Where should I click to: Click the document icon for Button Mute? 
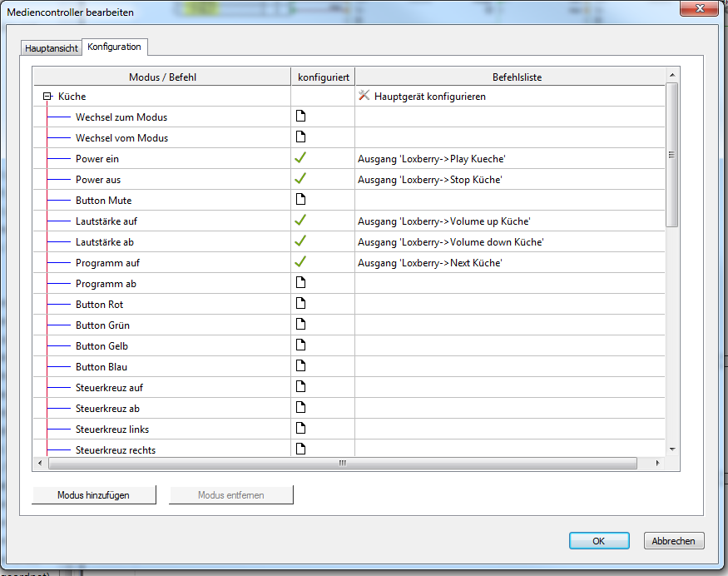pyautogui.click(x=301, y=199)
